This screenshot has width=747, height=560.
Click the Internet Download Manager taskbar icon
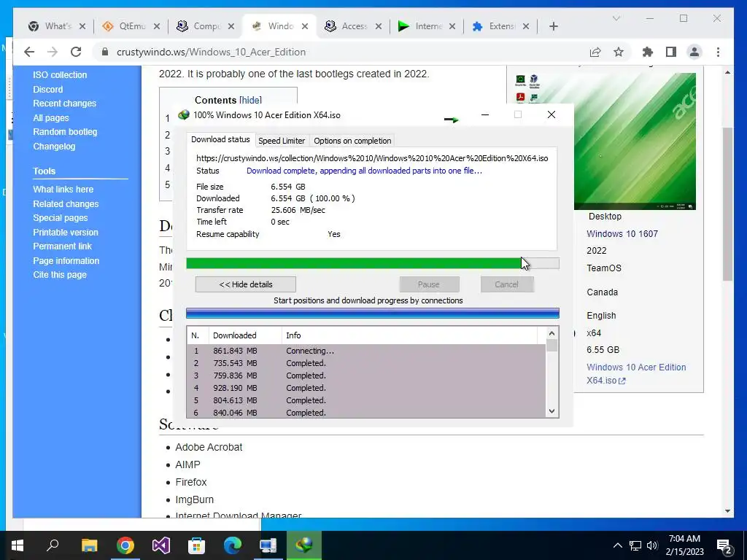[304, 545]
